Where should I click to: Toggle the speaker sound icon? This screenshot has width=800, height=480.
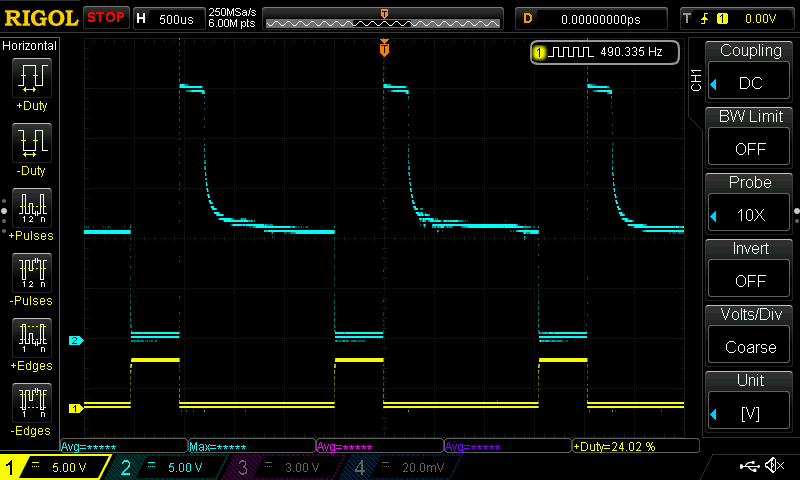pyautogui.click(x=773, y=466)
